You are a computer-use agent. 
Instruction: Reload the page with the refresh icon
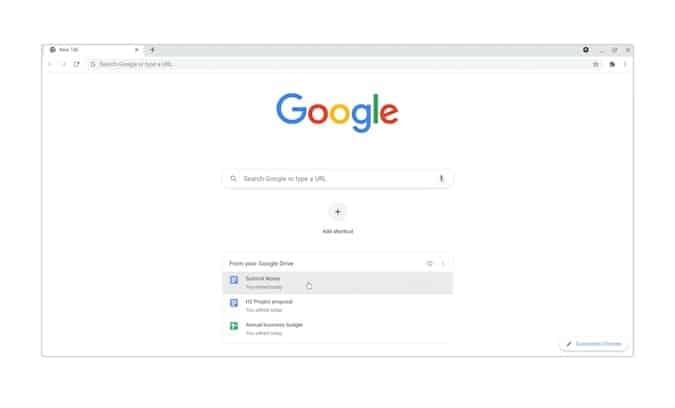(76, 64)
